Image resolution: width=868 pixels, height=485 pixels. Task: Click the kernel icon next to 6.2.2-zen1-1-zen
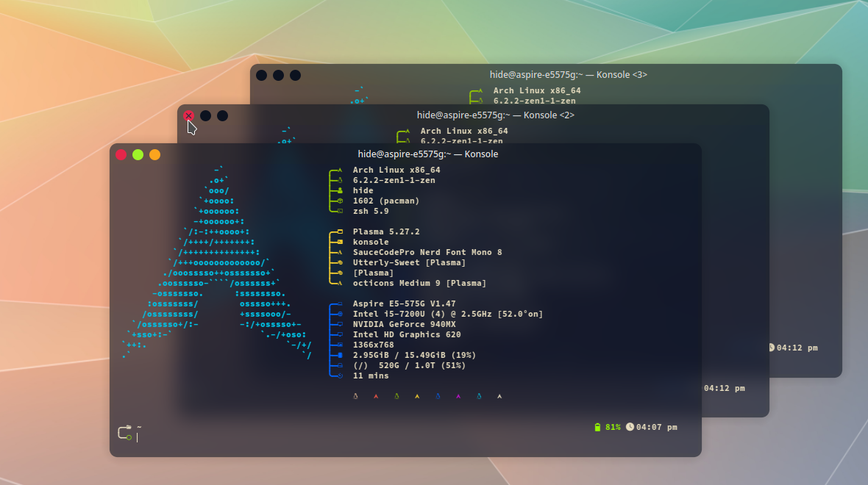click(340, 180)
